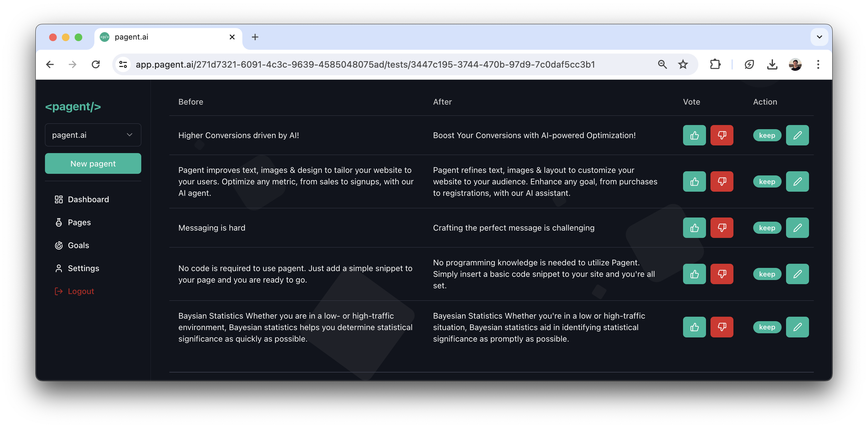
Task: Open Settings in the sidebar
Action: tap(77, 268)
